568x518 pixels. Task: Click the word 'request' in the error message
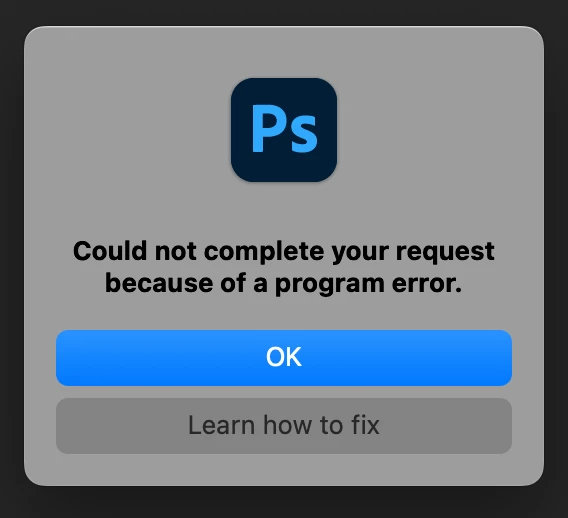point(445,252)
